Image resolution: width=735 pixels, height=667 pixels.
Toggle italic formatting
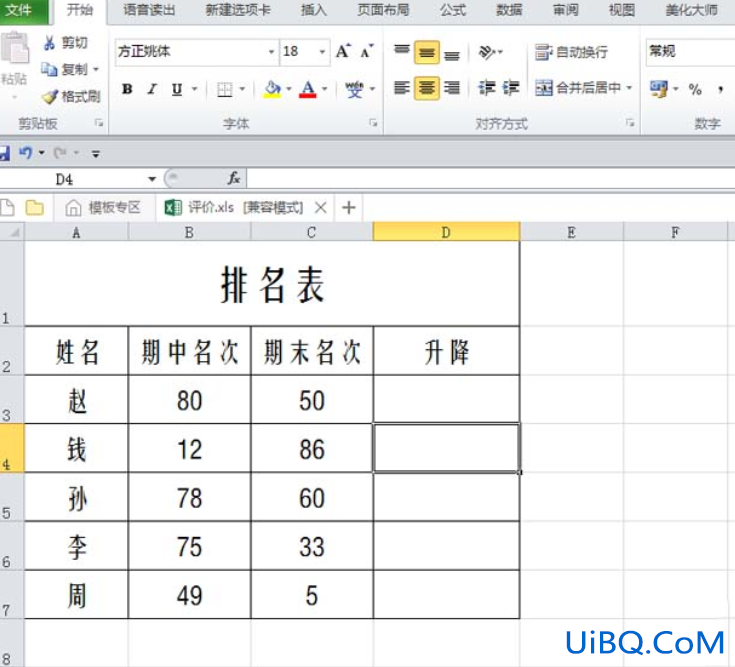point(152,89)
